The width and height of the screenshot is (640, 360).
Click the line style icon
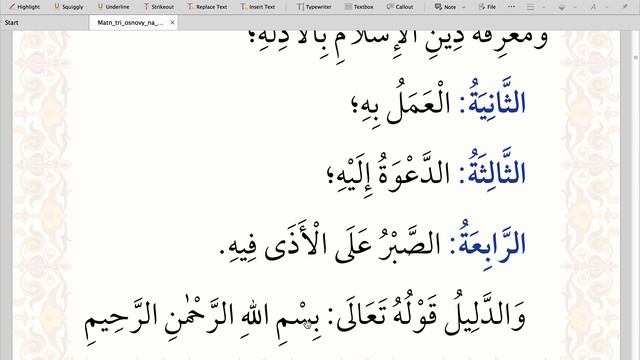click(x=530, y=7)
